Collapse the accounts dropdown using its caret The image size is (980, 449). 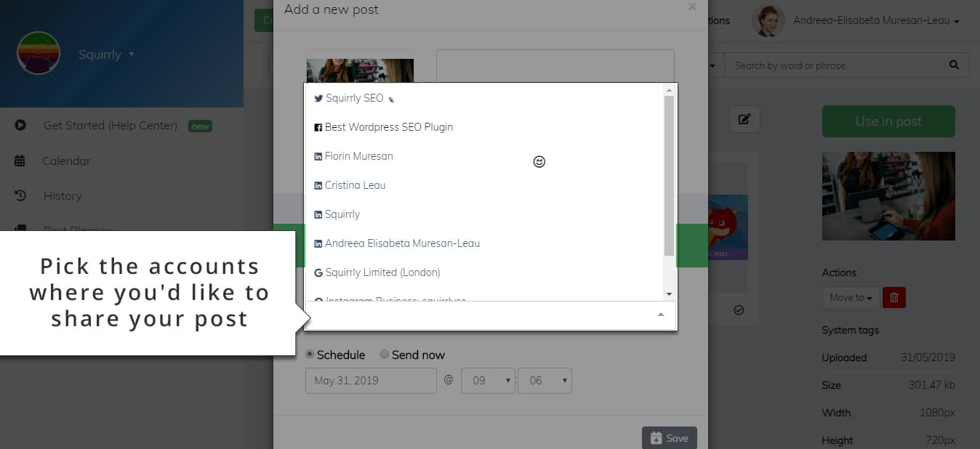[661, 315]
